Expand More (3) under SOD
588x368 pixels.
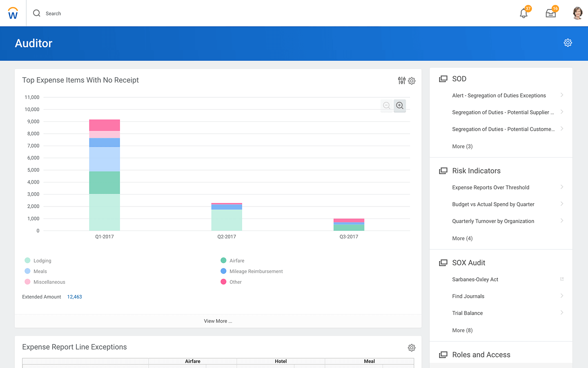click(x=462, y=146)
